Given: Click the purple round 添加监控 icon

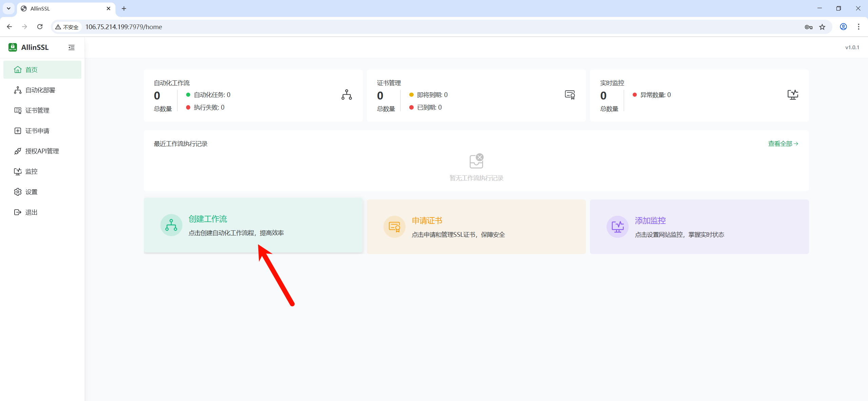Looking at the screenshot, I should 617,227.
